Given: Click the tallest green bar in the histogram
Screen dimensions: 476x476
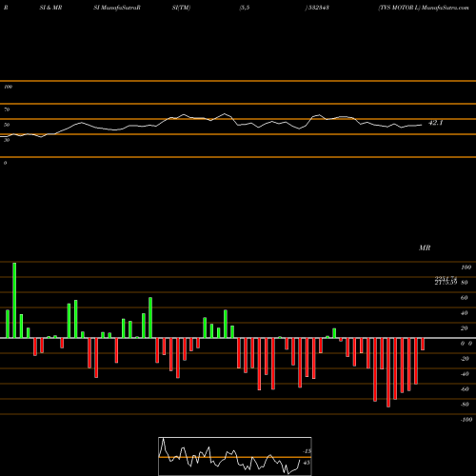Looking at the screenshot, I should 14,300.
